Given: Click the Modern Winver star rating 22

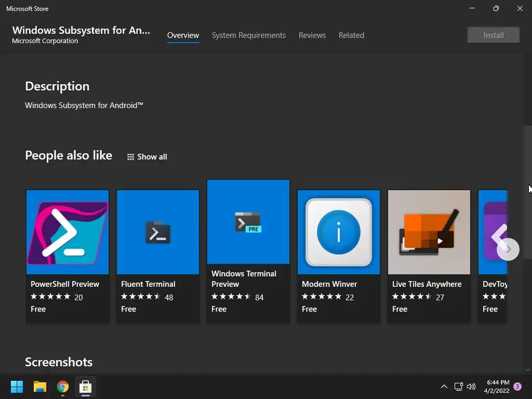Looking at the screenshot, I should click(x=328, y=297).
